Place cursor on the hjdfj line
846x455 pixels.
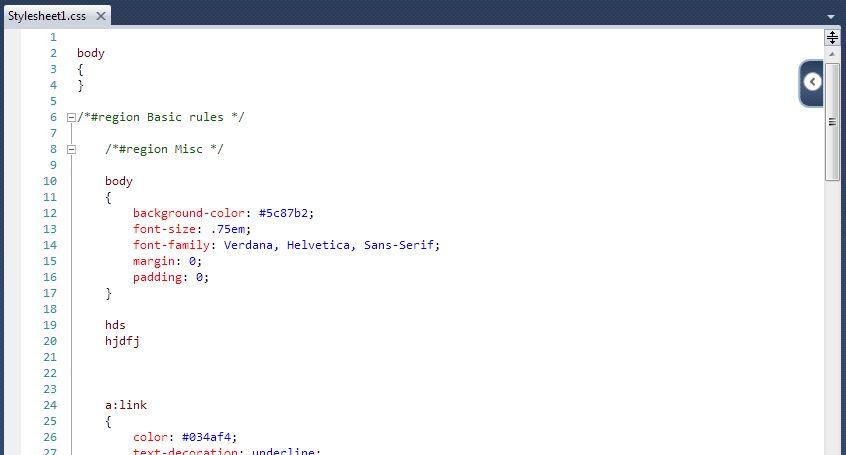(123, 341)
